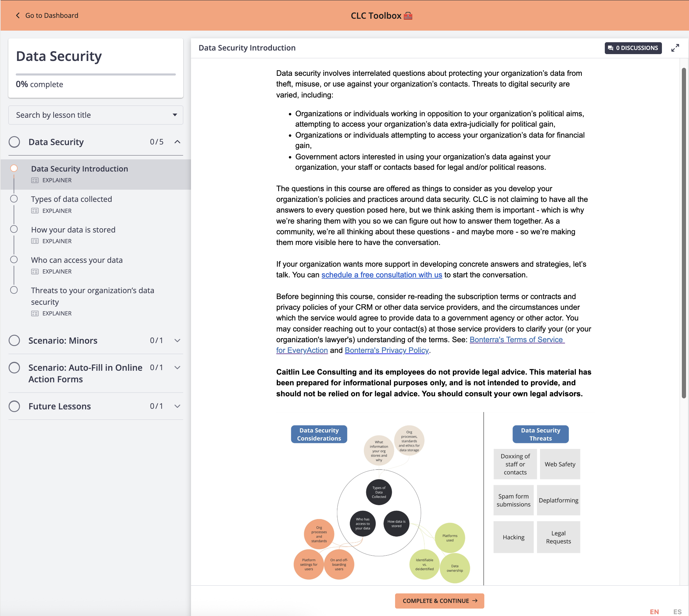Click the Data Security Threats diagram label
Viewport: 689px width, 616px height.
[x=540, y=434]
